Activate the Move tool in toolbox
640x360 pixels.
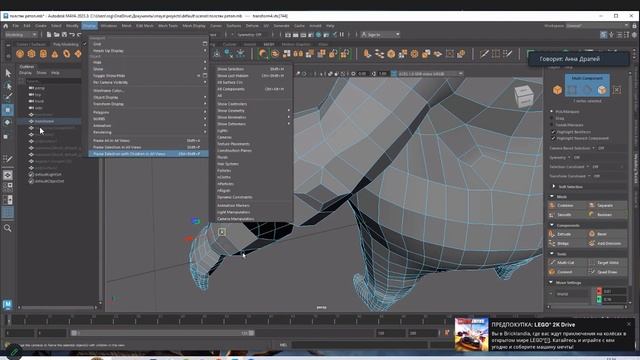8,110
